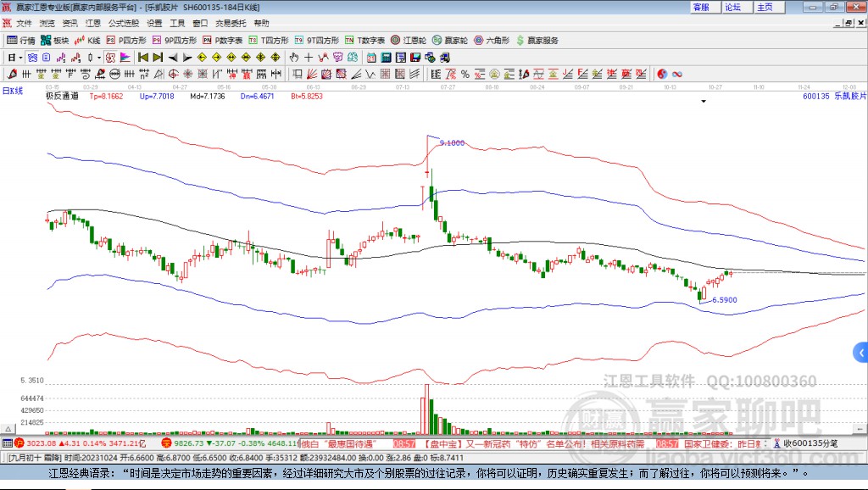This screenshot has width=868, height=490.
Task: Open the 日 period dropdown in toolbar
Action: coord(15,58)
